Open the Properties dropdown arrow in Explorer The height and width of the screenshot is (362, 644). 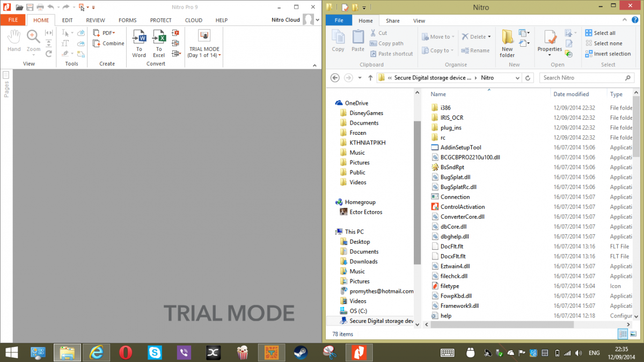tap(550, 56)
